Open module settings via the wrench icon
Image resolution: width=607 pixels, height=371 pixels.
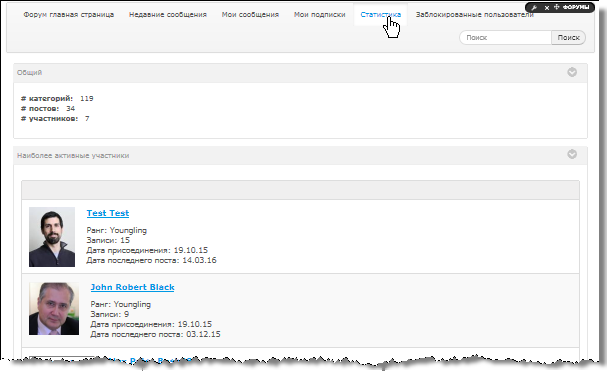[534, 7]
